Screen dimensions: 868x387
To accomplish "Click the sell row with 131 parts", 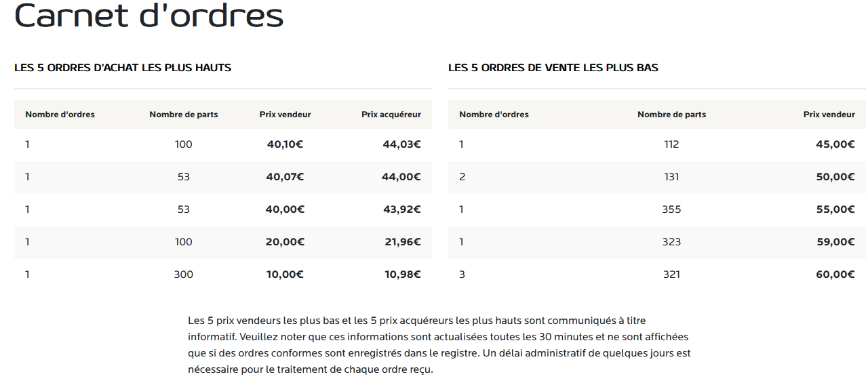I will point(657,177).
